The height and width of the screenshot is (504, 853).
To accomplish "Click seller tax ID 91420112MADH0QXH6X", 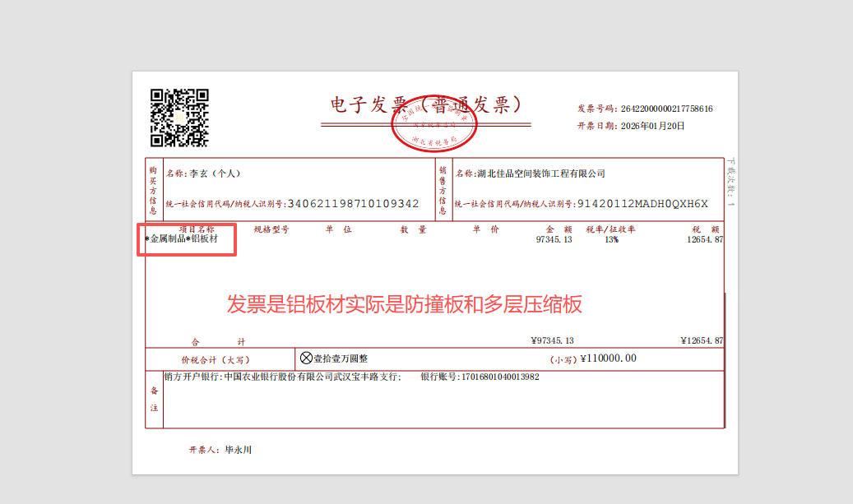I will (642, 204).
